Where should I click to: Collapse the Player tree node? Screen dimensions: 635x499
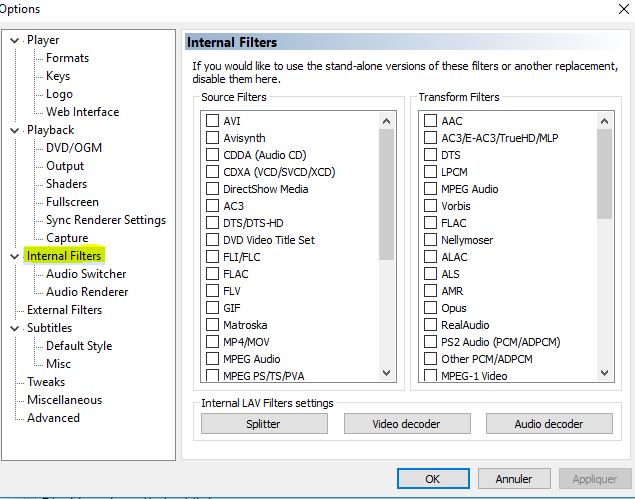click(15, 41)
